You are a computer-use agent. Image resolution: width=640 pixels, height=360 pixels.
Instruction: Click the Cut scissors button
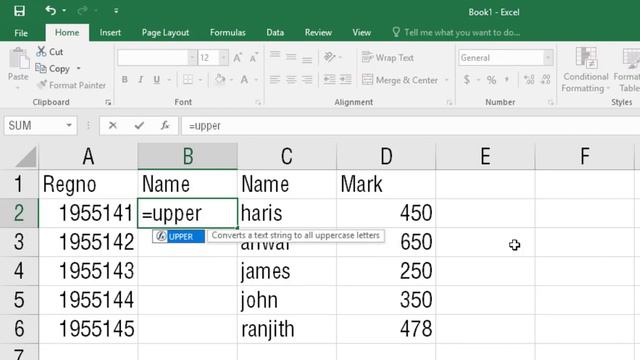pyautogui.click(x=49, y=52)
